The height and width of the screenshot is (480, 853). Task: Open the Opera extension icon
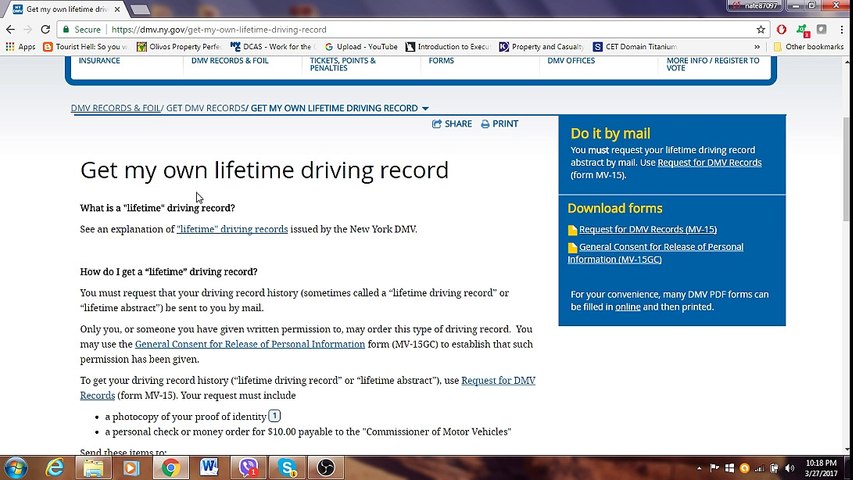pyautogui.click(x=781, y=29)
